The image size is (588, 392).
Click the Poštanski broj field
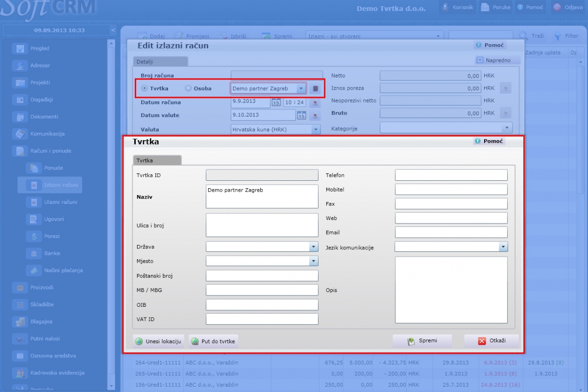(262, 275)
